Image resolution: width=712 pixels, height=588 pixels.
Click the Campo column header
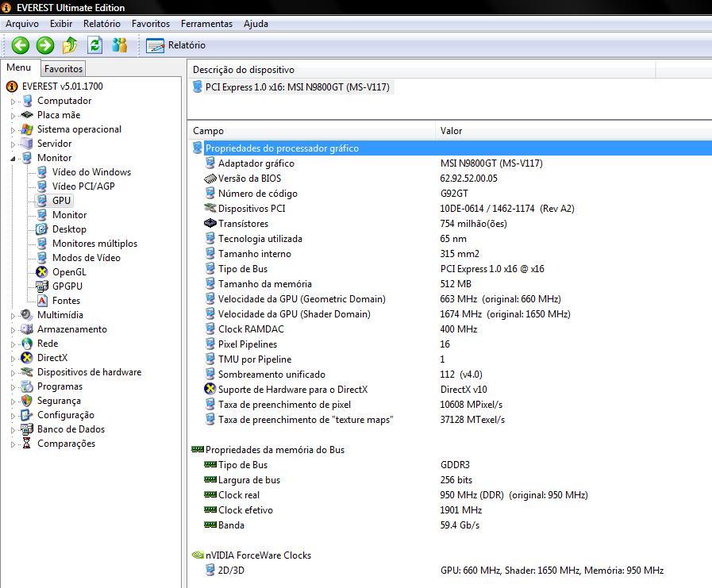[x=311, y=131]
